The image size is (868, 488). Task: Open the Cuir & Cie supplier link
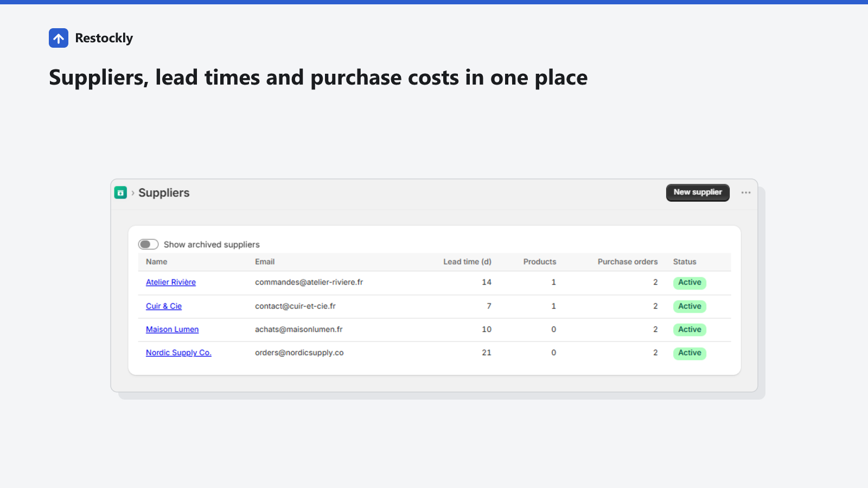tap(164, 306)
